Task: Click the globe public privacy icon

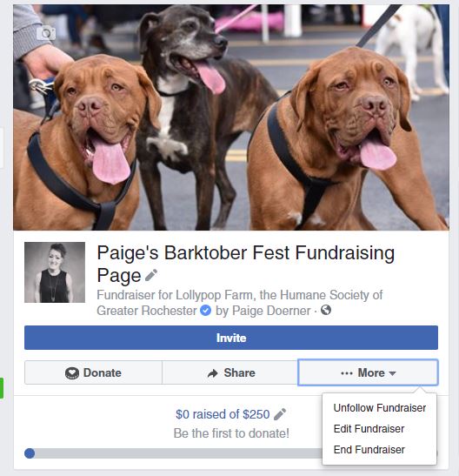Action: 326,311
